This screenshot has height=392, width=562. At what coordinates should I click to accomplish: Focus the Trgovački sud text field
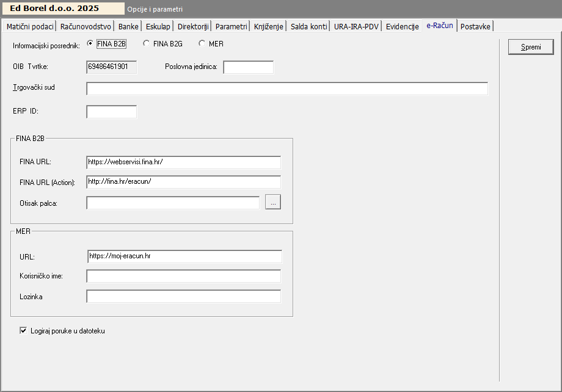pyautogui.click(x=287, y=89)
